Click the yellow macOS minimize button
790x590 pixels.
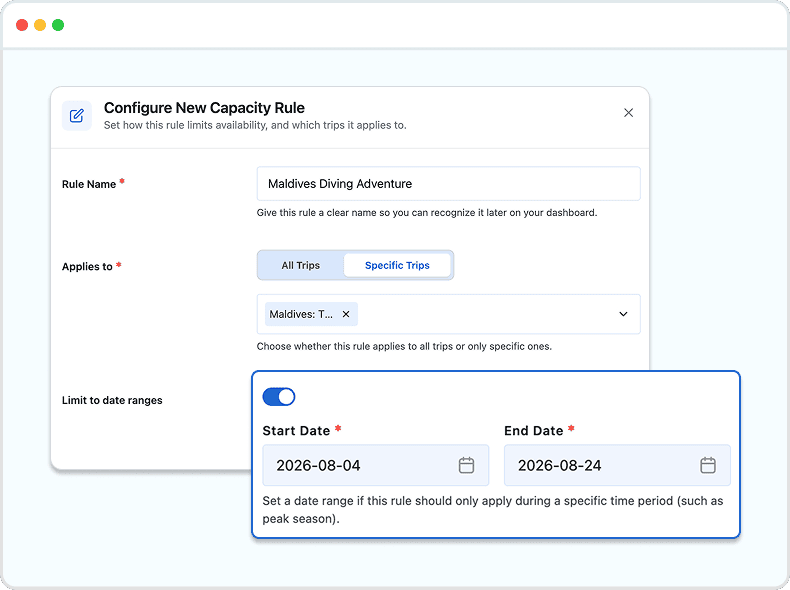click(x=40, y=25)
